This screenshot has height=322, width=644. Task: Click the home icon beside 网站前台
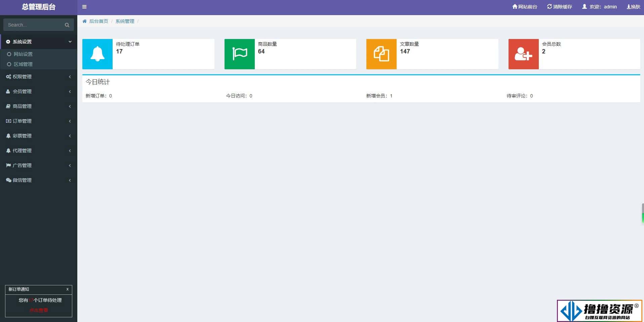[515, 7]
